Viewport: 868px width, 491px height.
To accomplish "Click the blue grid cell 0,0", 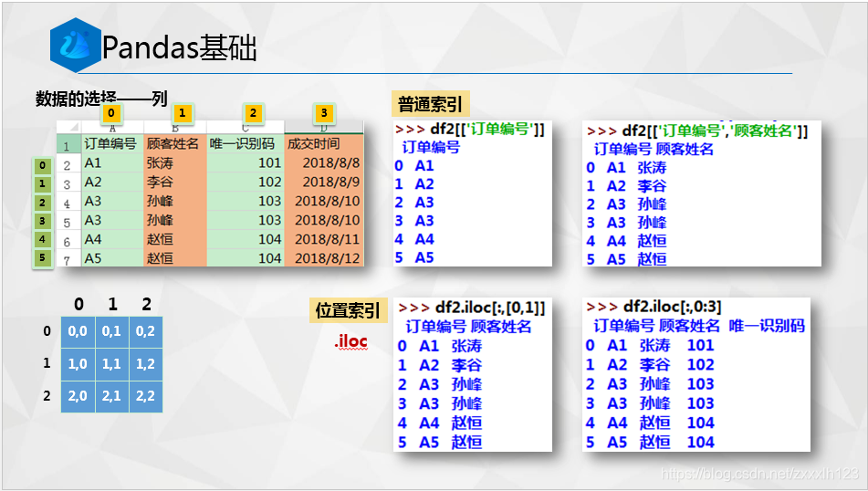I will [78, 331].
